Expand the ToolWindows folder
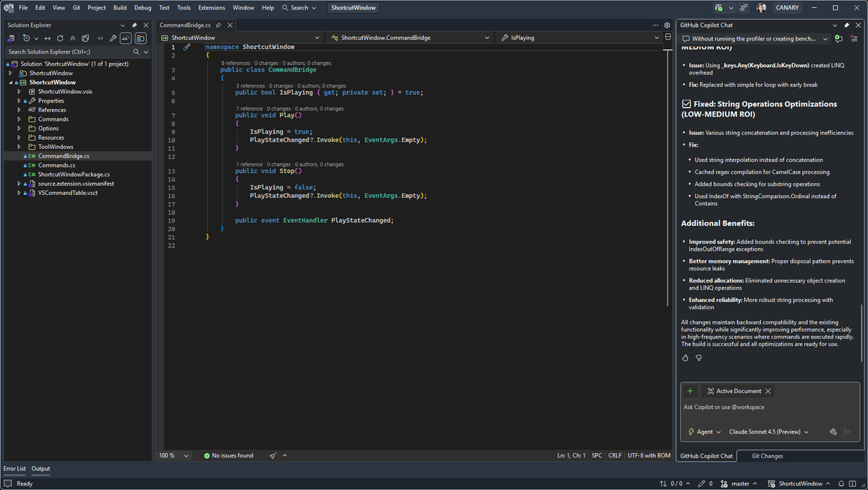This screenshot has width=868, height=490. [x=19, y=147]
